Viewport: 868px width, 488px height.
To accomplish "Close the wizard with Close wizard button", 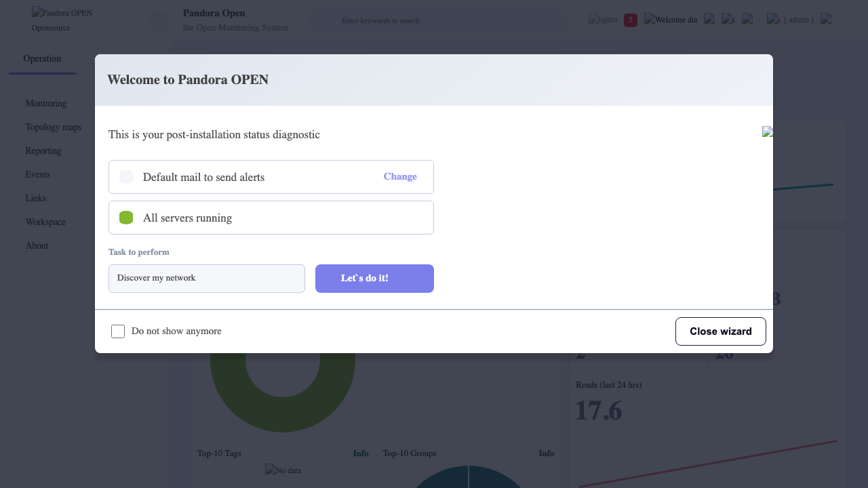I will coord(721,331).
